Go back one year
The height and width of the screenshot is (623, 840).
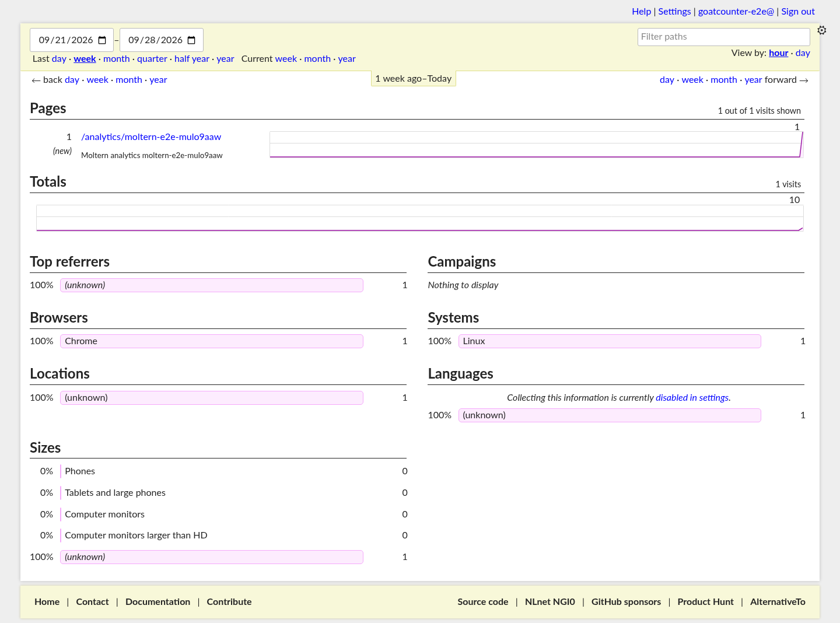point(158,80)
